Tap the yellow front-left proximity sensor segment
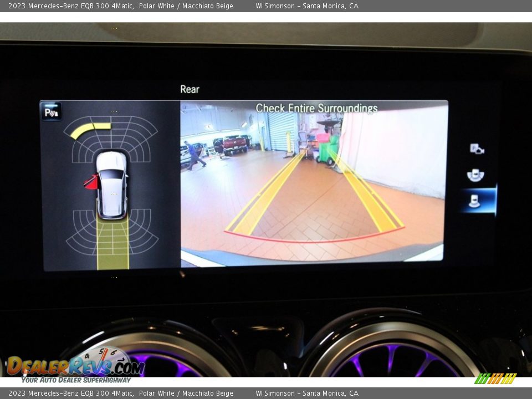 click(x=90, y=130)
